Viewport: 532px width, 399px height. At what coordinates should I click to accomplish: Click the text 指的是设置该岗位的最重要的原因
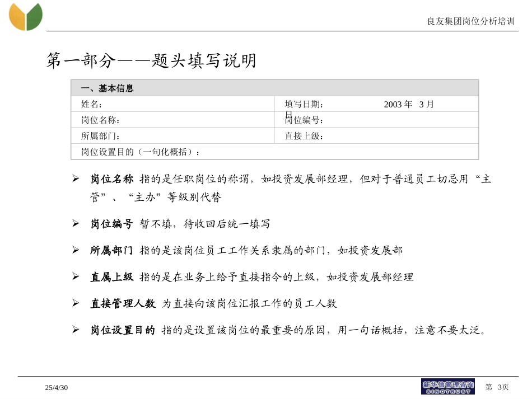click(x=243, y=330)
